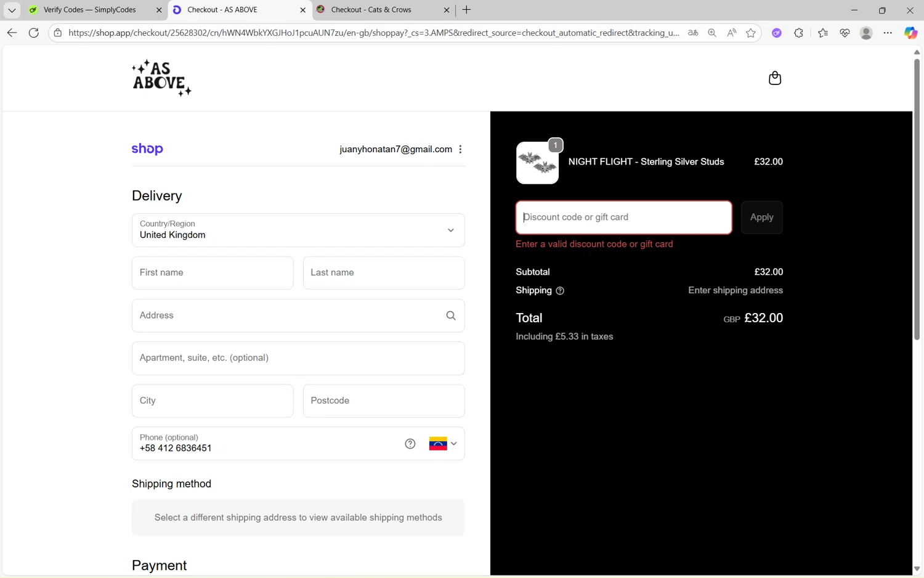Go back with the browser back arrow

click(x=12, y=33)
